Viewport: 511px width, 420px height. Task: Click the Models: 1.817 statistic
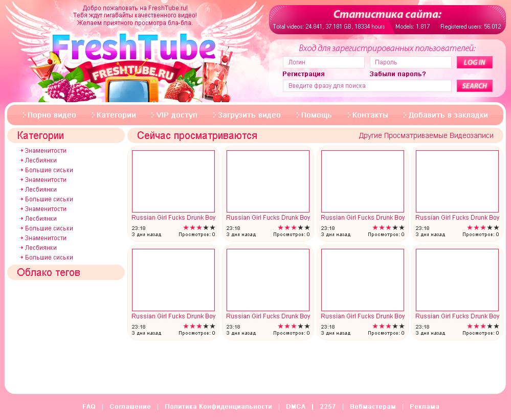[413, 27]
